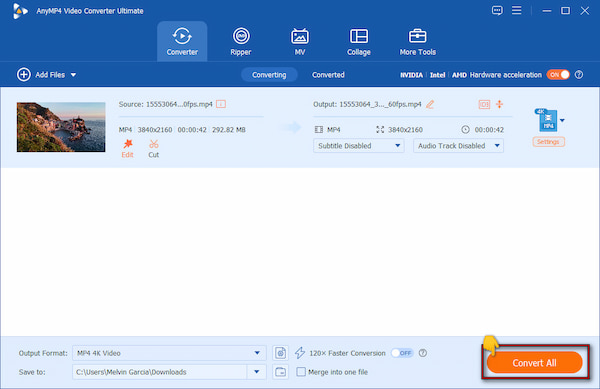Expand the Add Files dropdown arrow
This screenshot has width=600, height=389.
coord(73,75)
